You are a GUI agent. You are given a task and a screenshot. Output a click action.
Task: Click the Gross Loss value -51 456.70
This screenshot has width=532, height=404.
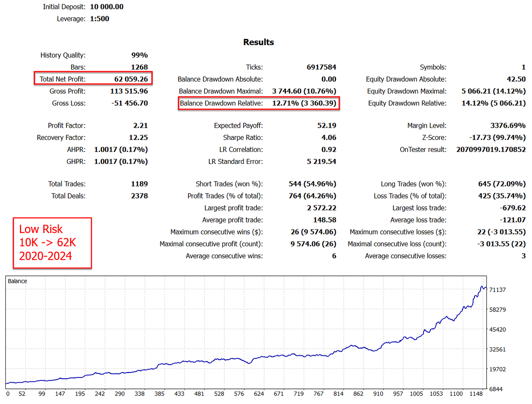pyautogui.click(x=129, y=103)
